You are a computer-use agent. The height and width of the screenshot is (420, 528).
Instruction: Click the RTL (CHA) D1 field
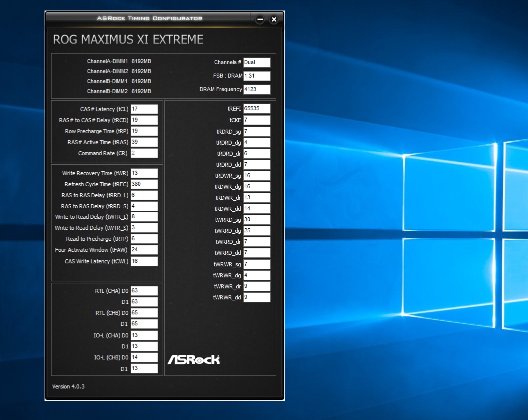(x=144, y=301)
